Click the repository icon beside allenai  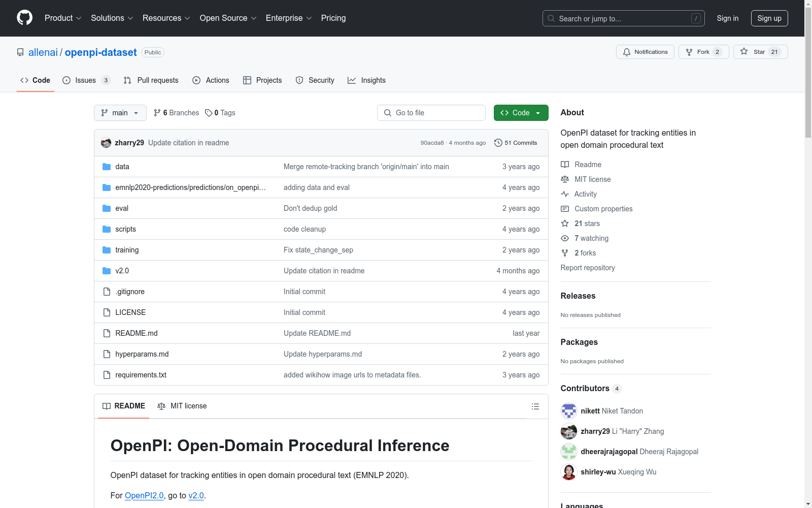coord(20,52)
